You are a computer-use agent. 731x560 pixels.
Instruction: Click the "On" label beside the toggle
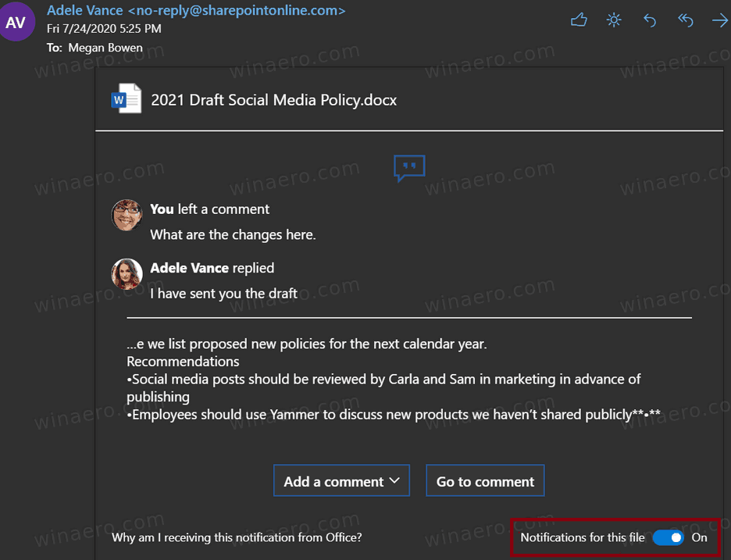tap(699, 537)
